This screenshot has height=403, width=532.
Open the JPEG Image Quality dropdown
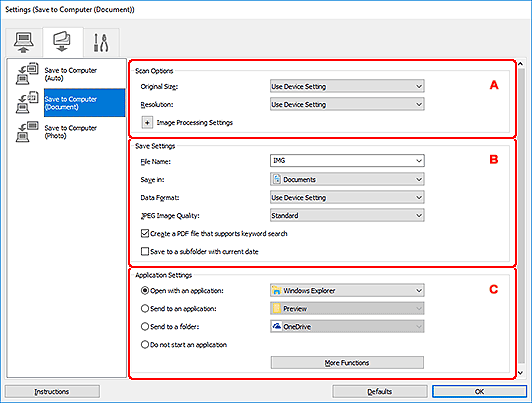347,215
